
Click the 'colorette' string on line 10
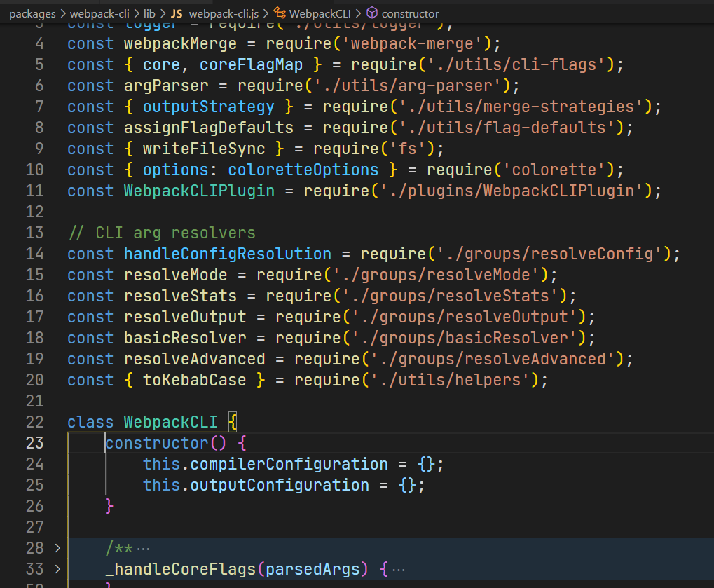(554, 170)
